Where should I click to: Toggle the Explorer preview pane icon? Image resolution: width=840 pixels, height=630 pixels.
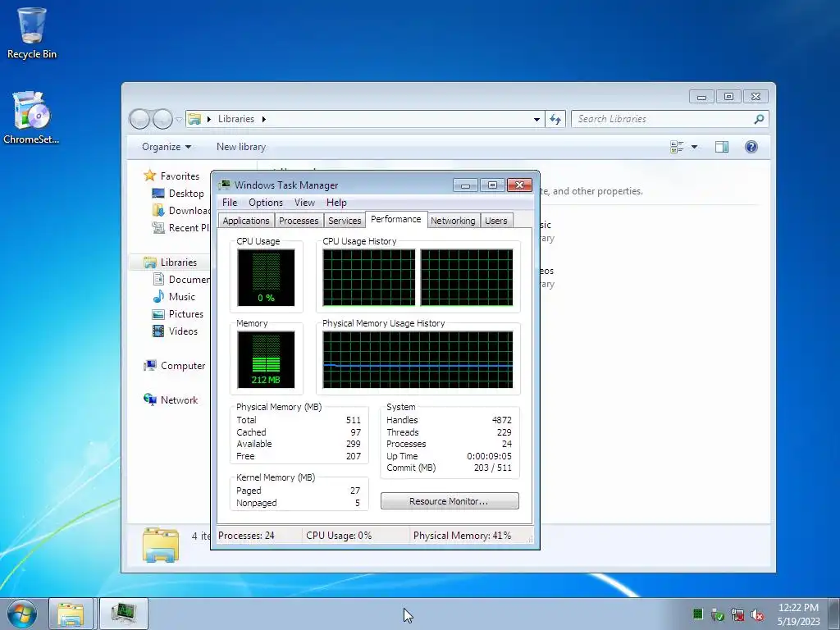click(722, 147)
